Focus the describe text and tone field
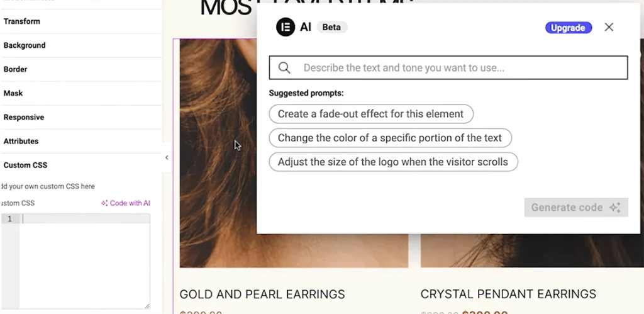Viewport: 644px width, 314px height. point(448,68)
